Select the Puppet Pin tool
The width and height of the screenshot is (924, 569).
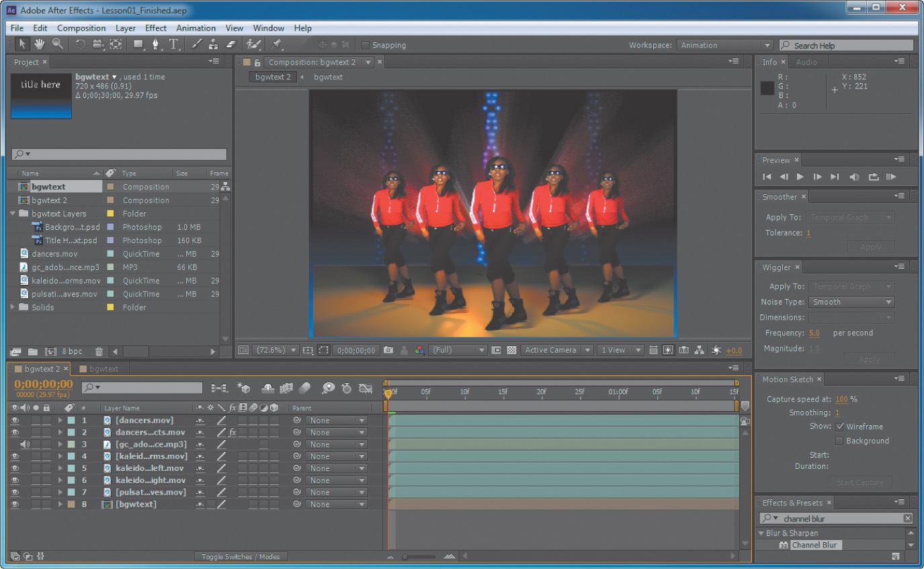276,44
